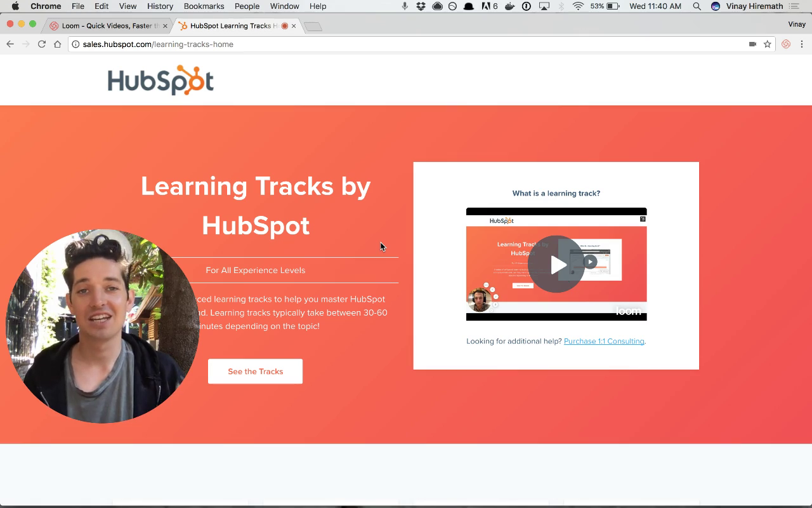Open Siri from the menu bar
The image size is (812, 508).
716,6
